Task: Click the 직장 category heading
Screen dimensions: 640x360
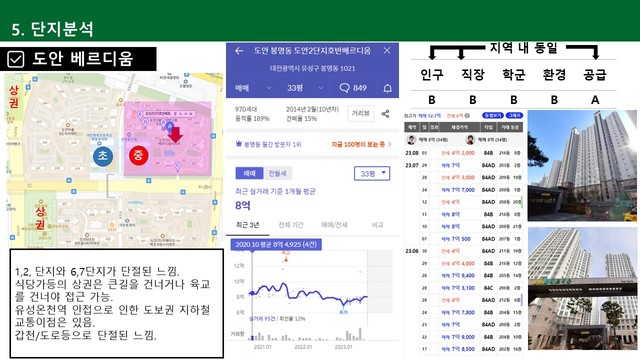Action: tap(473, 75)
